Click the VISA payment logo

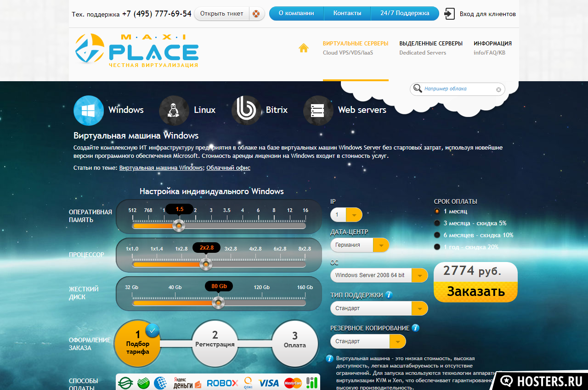[269, 383]
